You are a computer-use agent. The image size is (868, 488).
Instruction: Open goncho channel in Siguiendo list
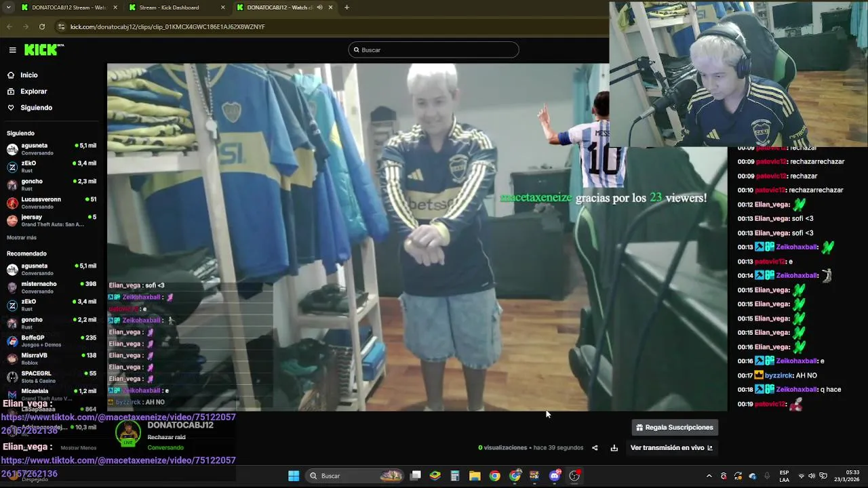pyautogui.click(x=52, y=184)
